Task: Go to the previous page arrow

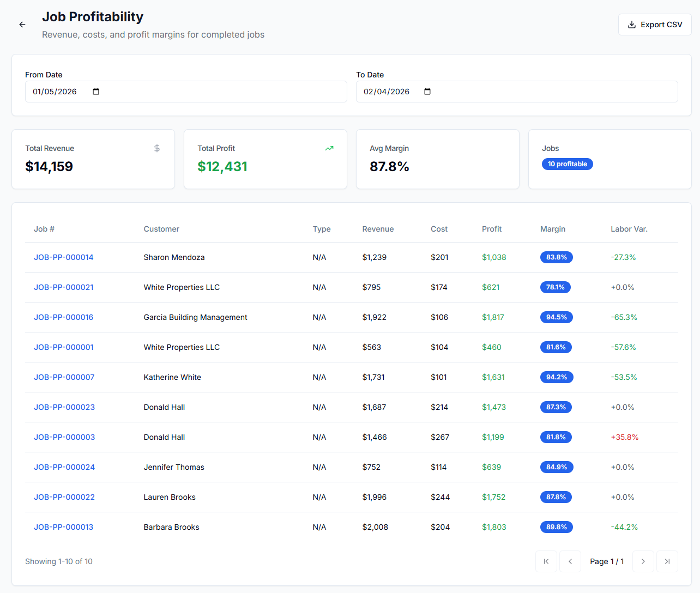Action: click(x=570, y=561)
